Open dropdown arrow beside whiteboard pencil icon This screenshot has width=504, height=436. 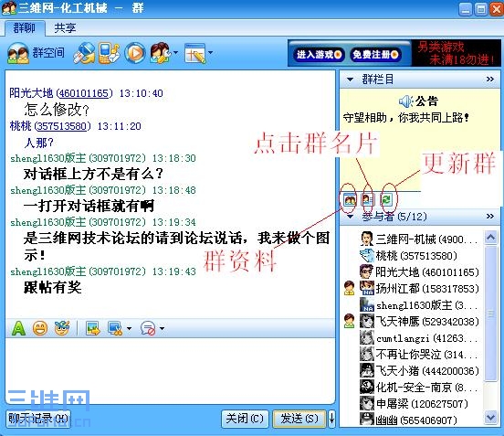tap(210, 52)
